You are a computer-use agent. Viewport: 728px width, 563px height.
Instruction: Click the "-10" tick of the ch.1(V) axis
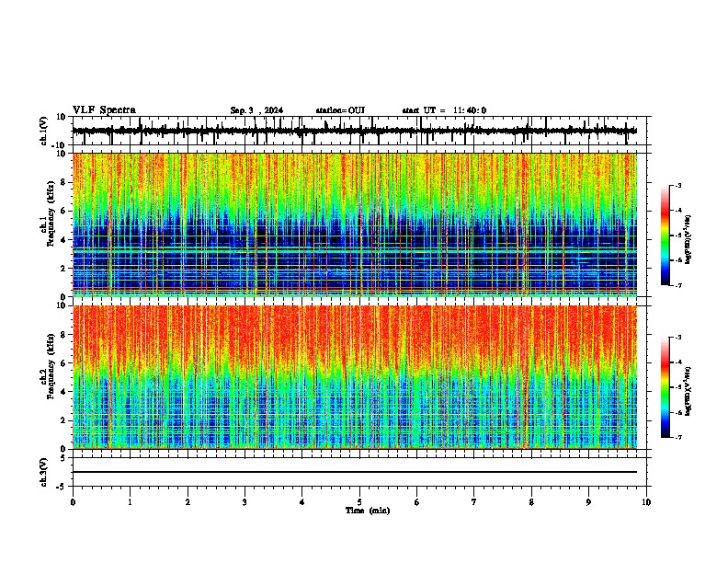(60, 145)
